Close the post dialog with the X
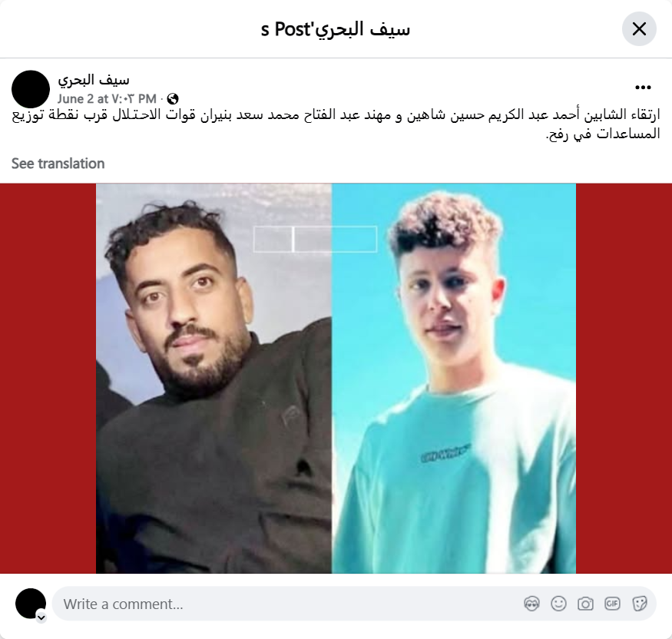672x639 pixels. coord(639,29)
